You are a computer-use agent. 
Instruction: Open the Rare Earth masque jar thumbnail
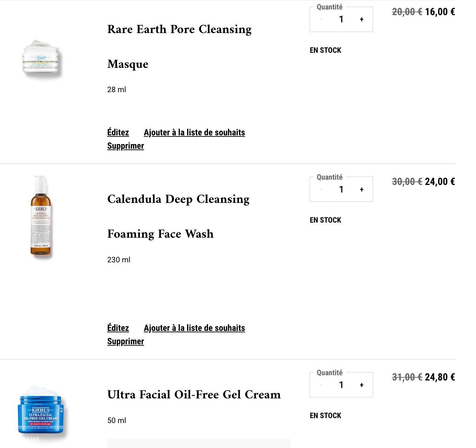[41, 58]
